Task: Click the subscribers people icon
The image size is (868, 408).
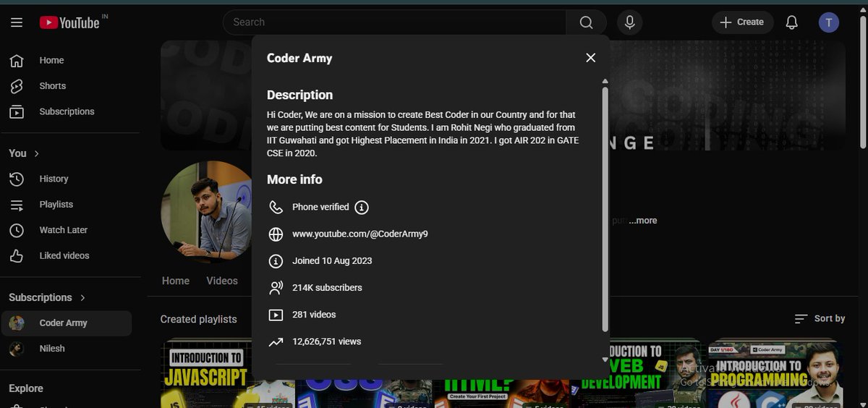Action: 276,288
